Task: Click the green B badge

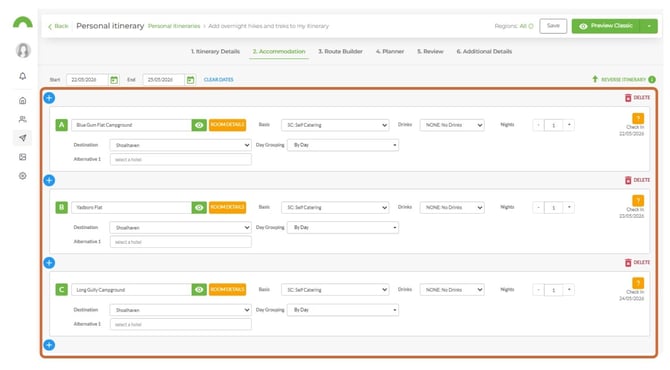Action: (x=62, y=207)
